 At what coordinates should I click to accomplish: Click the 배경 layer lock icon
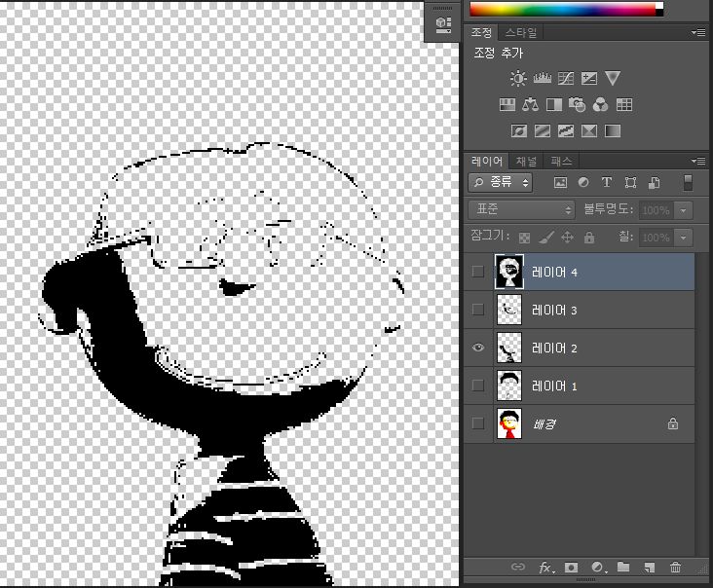coord(672,423)
